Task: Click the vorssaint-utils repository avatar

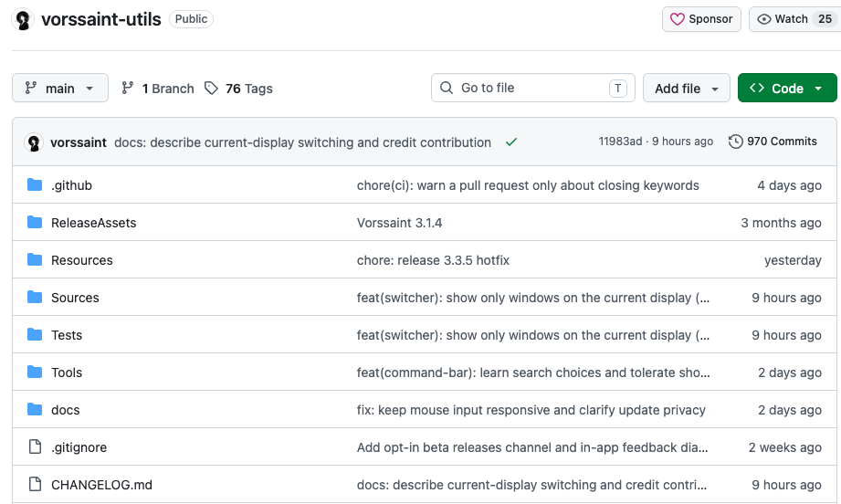Action: pos(23,20)
